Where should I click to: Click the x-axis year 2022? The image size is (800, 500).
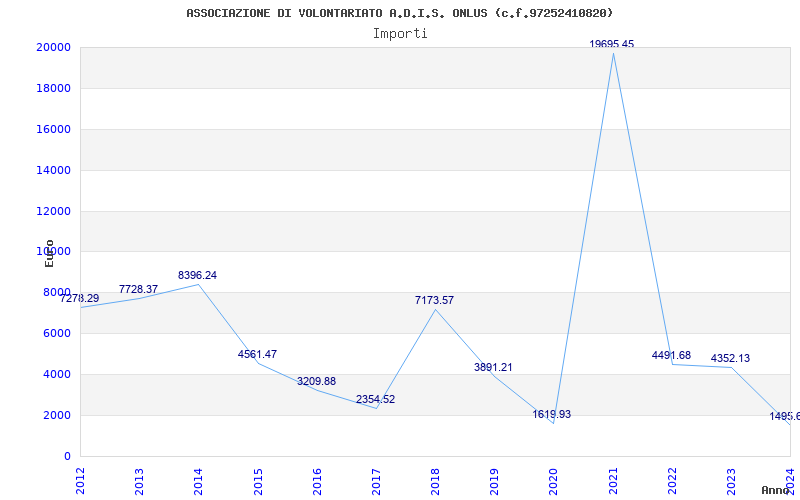pyautogui.click(x=672, y=481)
